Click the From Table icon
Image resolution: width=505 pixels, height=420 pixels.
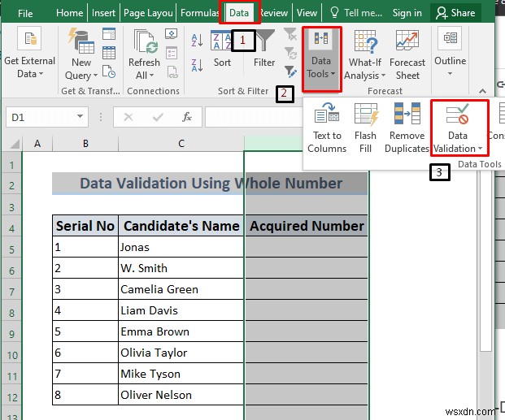109,53
